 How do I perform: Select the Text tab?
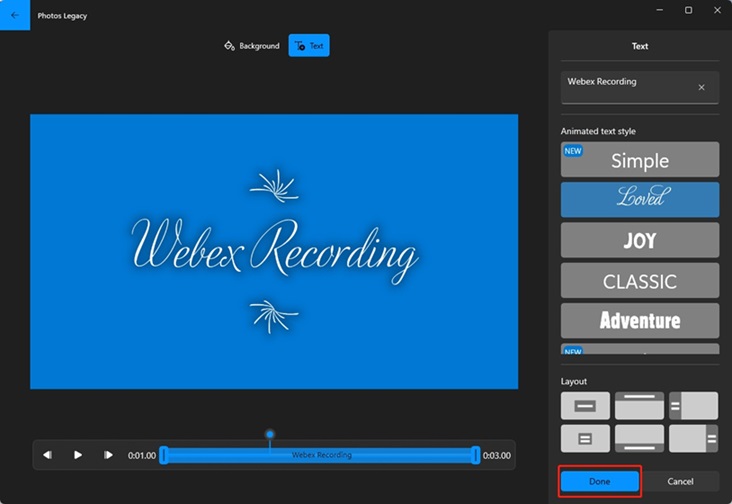pyautogui.click(x=309, y=46)
